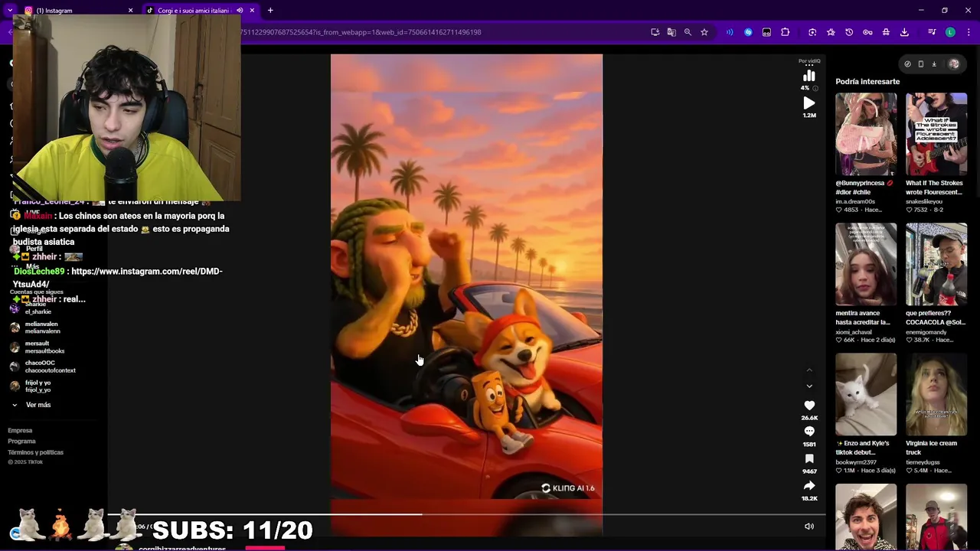
Task: Open vidIQ three-dots options
Action: click(x=809, y=66)
